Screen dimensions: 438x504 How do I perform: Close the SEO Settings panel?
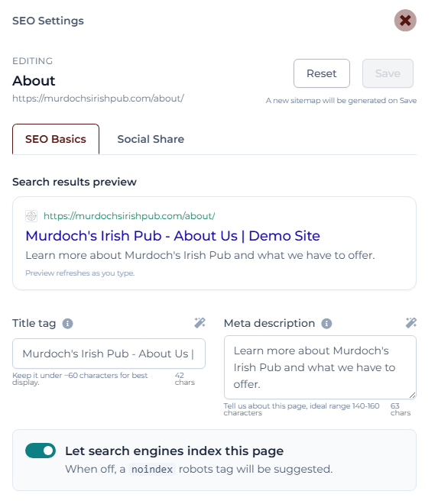405,21
